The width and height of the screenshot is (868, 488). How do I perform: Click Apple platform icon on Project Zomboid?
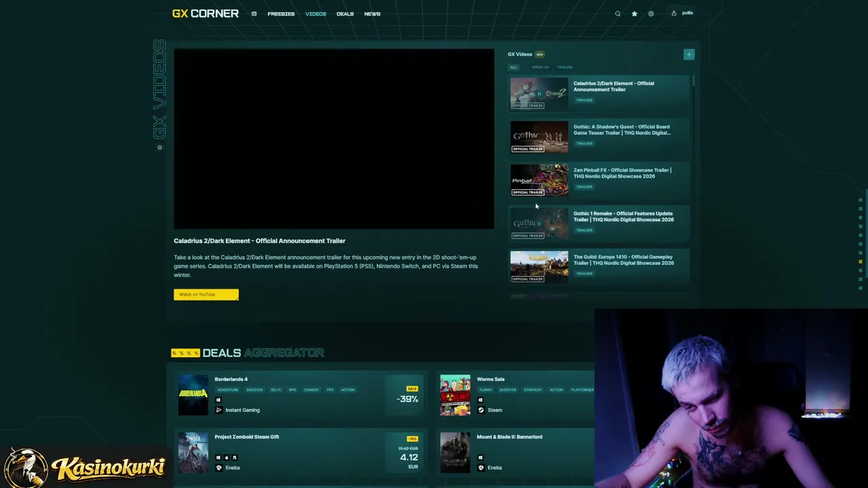click(226, 457)
